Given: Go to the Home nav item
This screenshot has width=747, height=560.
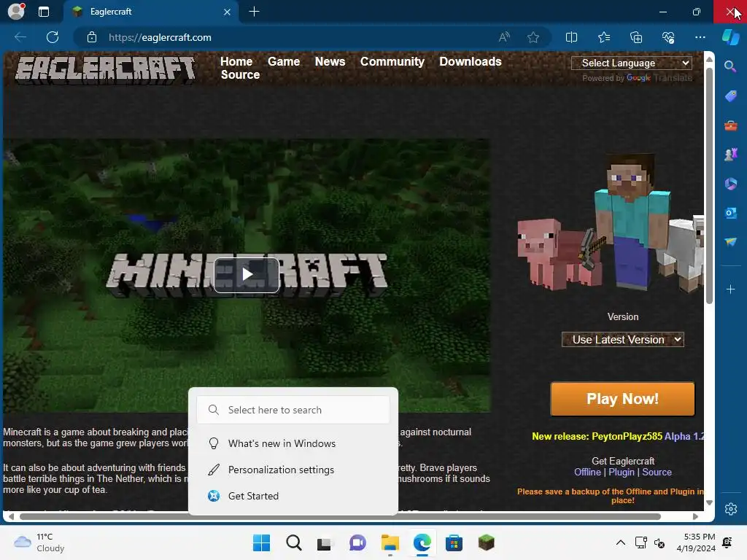Looking at the screenshot, I should coord(236,61).
